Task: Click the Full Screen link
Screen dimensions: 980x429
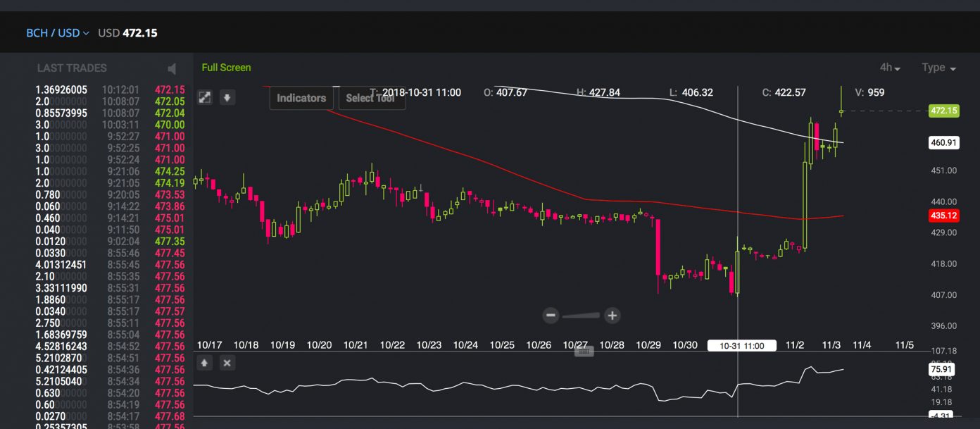Action: (x=226, y=68)
